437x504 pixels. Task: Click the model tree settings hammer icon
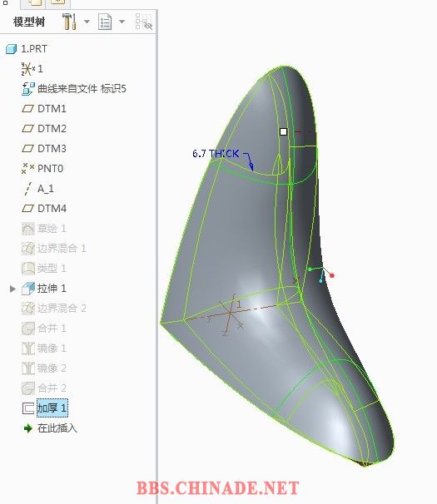[69, 22]
